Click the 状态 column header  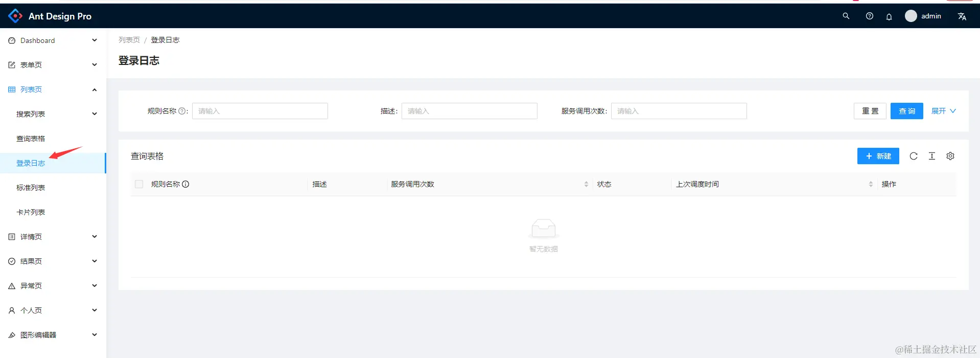604,184
